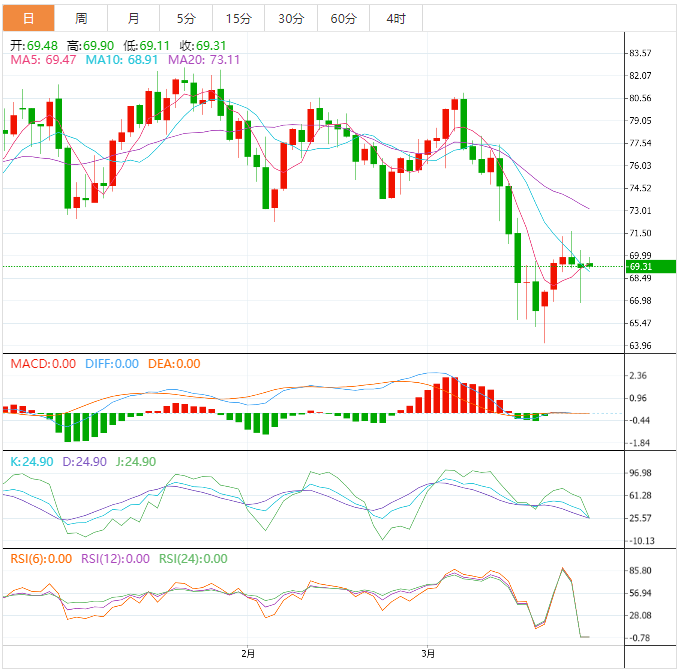Open the 月 monthly chart tab
This screenshot has width=680, height=671.
click(134, 18)
